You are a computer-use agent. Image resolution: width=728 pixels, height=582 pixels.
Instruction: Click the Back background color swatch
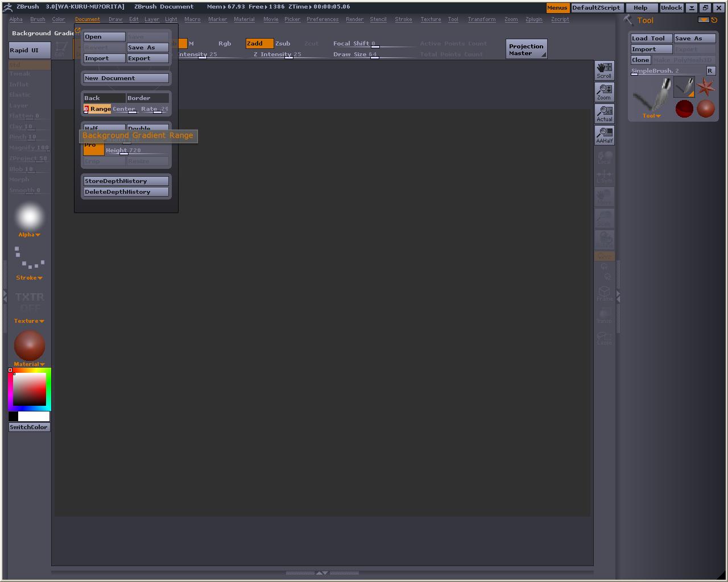click(x=105, y=98)
